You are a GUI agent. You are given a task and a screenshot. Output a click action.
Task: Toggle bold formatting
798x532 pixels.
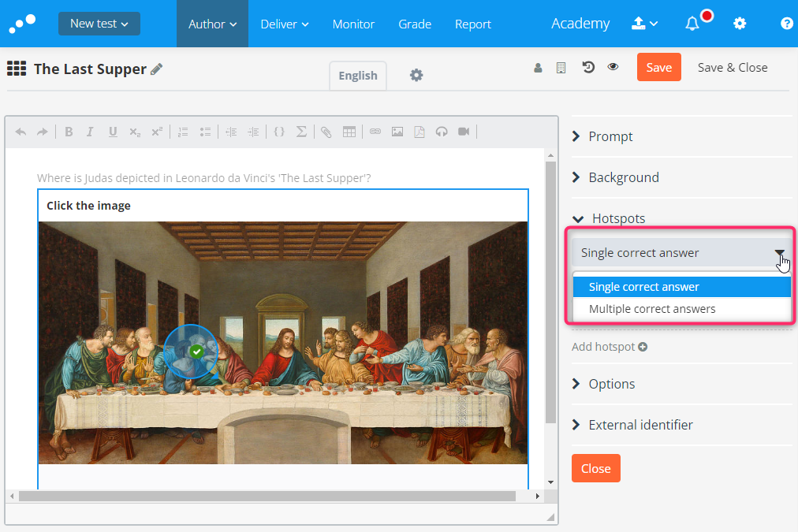[69, 132]
